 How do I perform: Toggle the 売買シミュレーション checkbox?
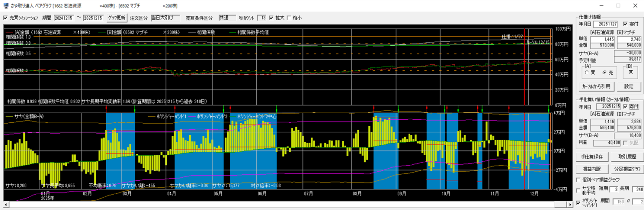[5, 18]
